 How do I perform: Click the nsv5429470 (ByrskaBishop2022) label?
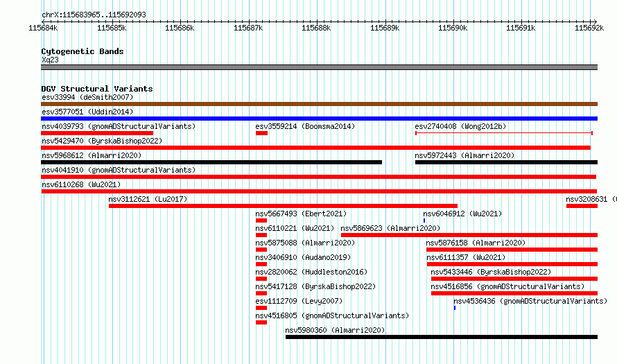pos(102,141)
